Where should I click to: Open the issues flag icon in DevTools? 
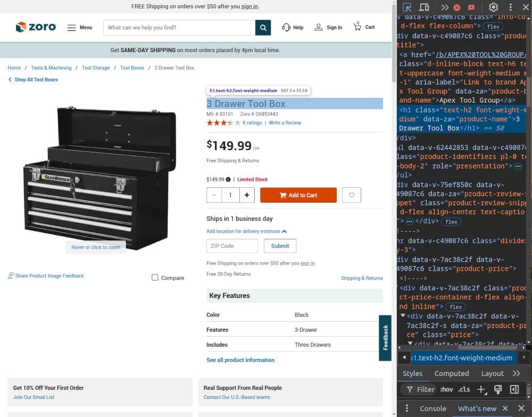470,7
